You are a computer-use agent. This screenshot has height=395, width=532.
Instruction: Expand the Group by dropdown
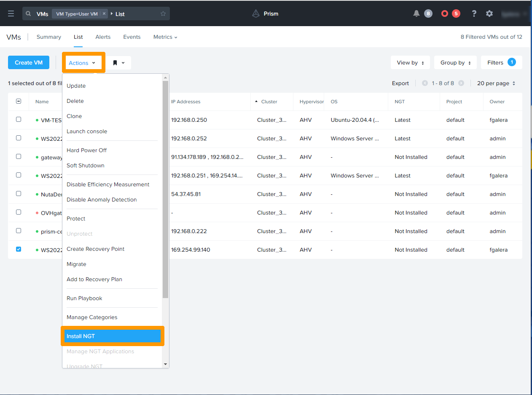point(455,62)
